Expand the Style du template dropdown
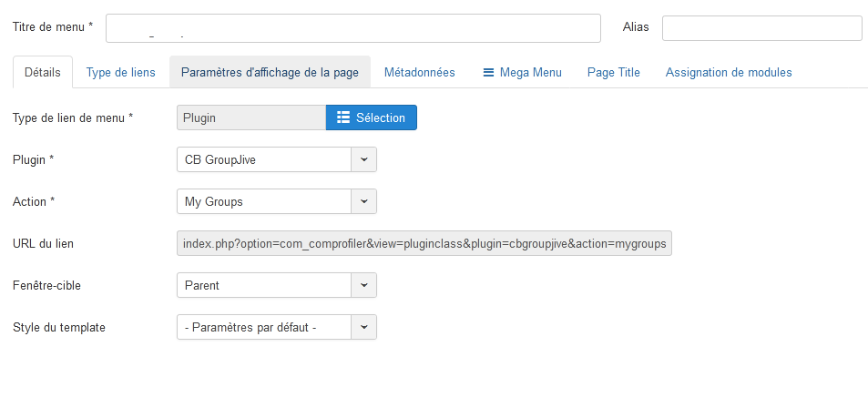 click(x=277, y=327)
